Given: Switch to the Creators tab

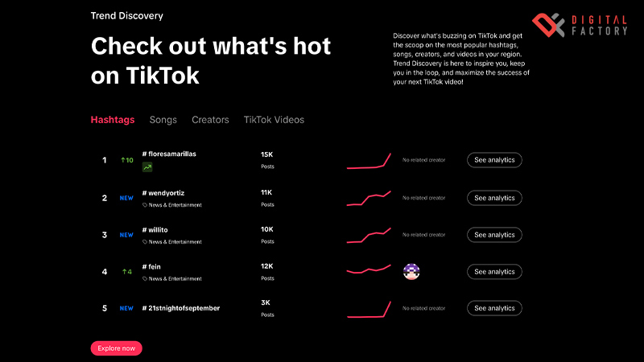Looking at the screenshot, I should 210,120.
